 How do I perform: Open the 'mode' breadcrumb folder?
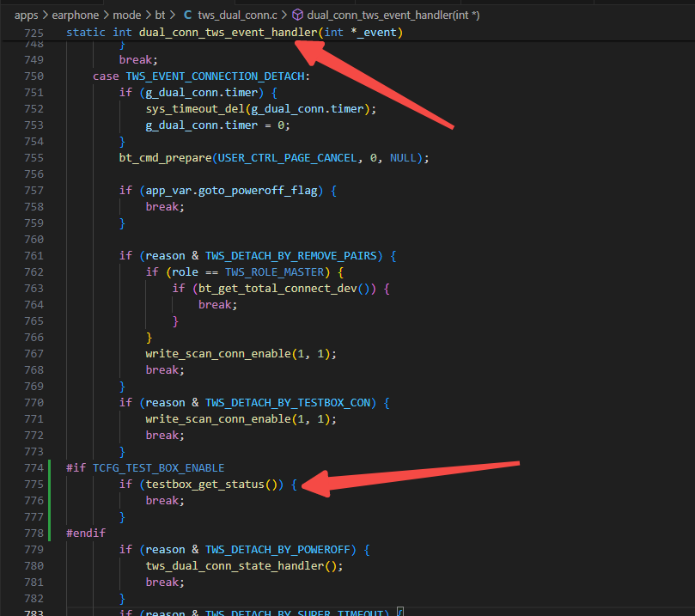coord(127,15)
